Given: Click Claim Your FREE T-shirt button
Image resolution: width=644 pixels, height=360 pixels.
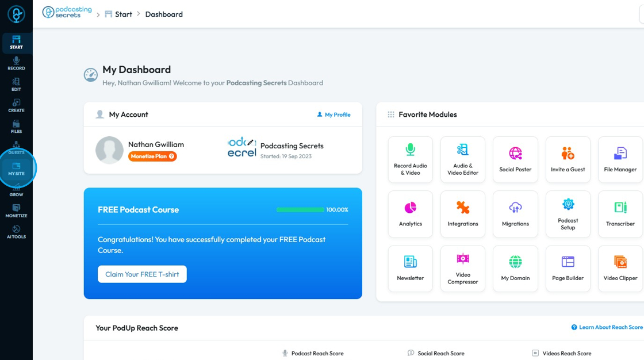Looking at the screenshot, I should 142,274.
